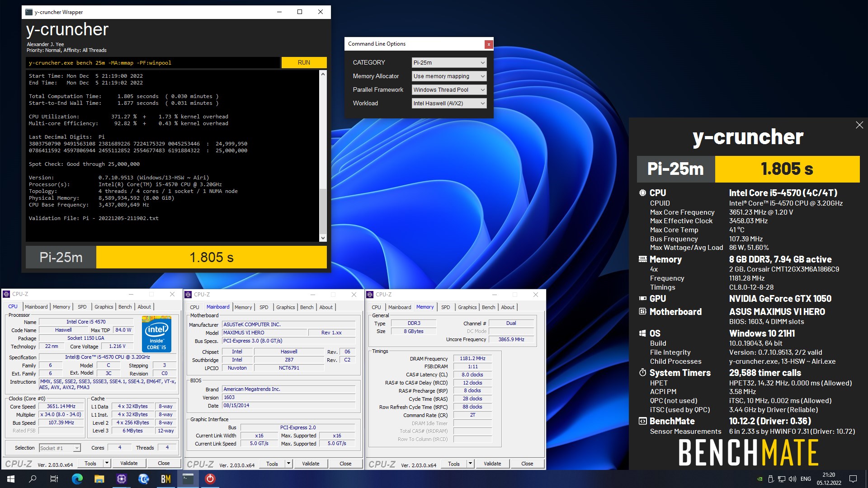Open BenchMate from the taskbar
This screenshot has width=868, height=488.
[x=166, y=479]
